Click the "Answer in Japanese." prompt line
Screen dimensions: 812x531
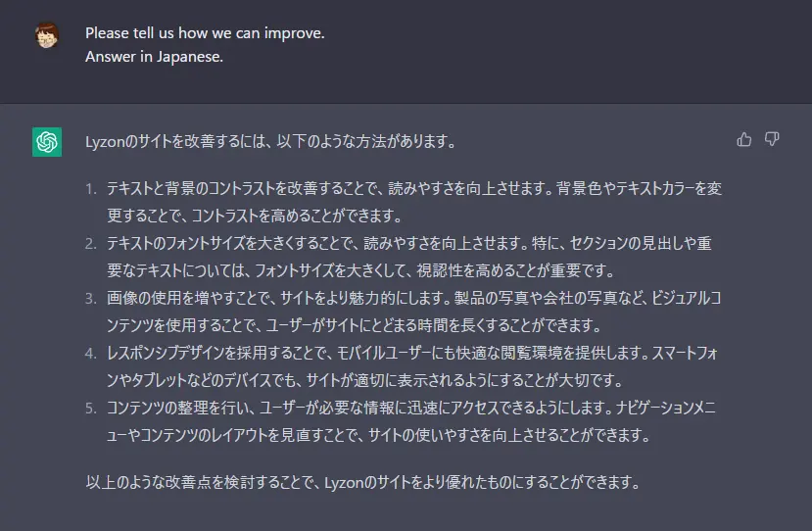(154, 57)
